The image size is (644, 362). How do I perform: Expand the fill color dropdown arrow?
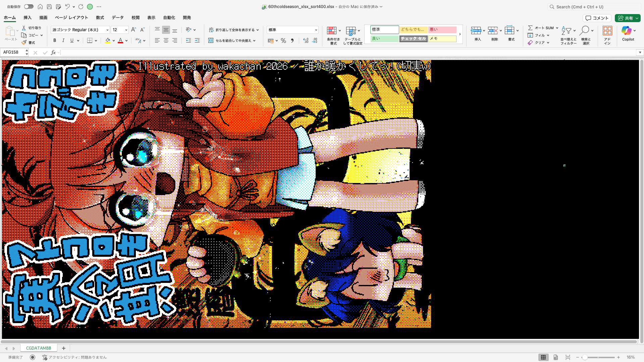coord(113,41)
